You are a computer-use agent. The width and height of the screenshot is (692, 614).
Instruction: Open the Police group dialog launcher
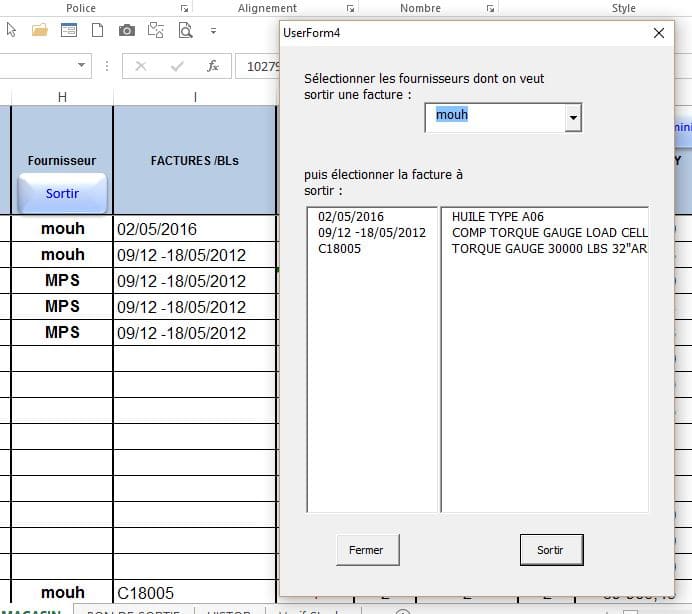(x=184, y=8)
